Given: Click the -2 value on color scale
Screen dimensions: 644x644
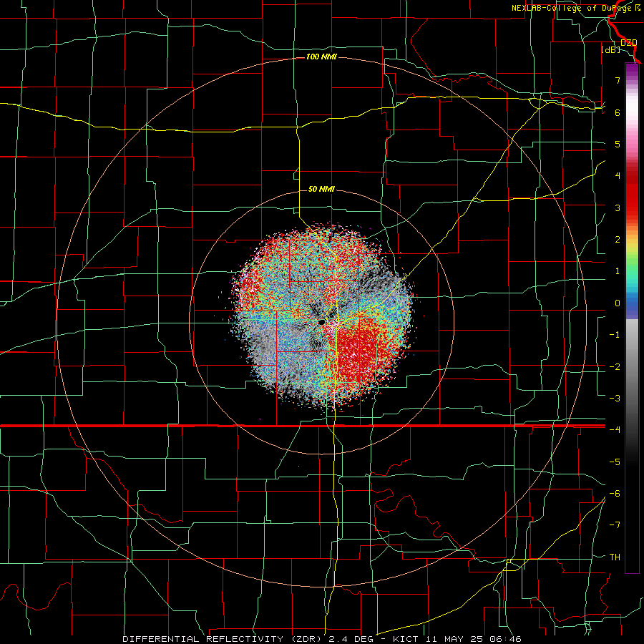Looking at the screenshot, I should [615, 366].
